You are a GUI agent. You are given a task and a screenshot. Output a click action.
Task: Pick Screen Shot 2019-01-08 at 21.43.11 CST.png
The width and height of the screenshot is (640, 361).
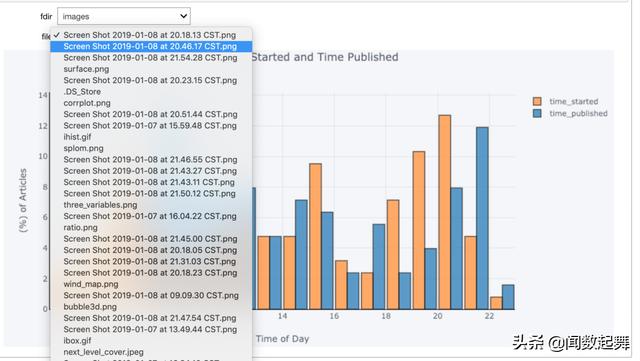[151, 183]
